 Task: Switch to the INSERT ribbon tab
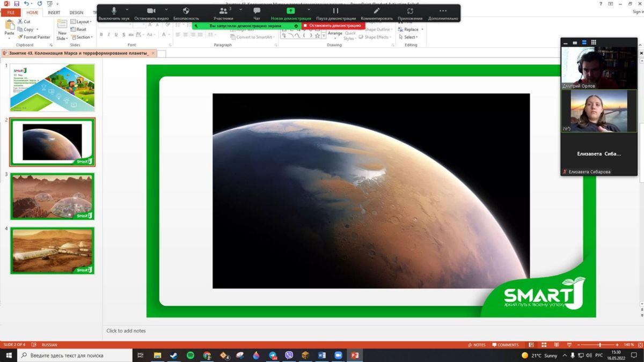coord(54,12)
